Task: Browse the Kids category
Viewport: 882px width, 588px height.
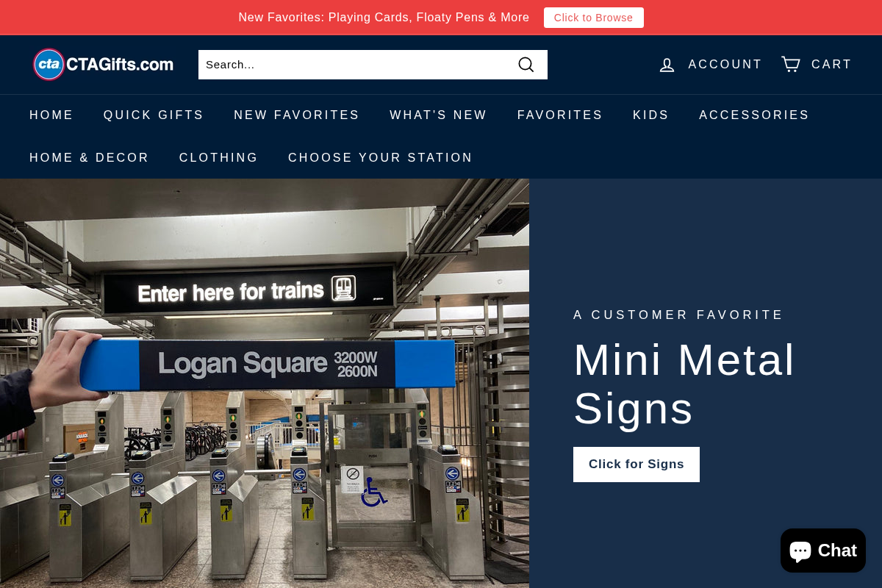Action: point(651,115)
